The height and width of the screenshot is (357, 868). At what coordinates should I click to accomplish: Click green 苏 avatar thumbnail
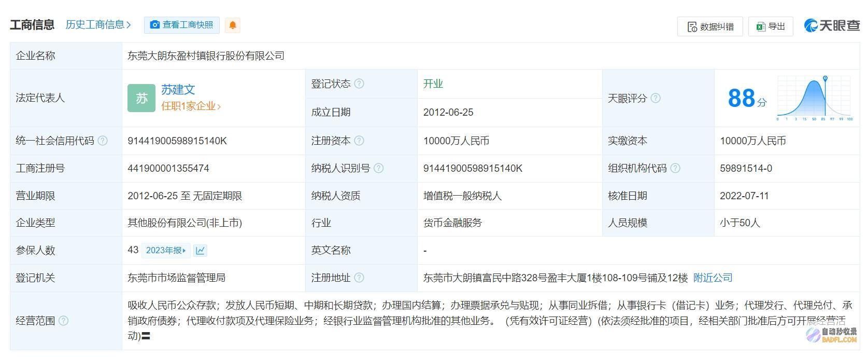(x=141, y=98)
